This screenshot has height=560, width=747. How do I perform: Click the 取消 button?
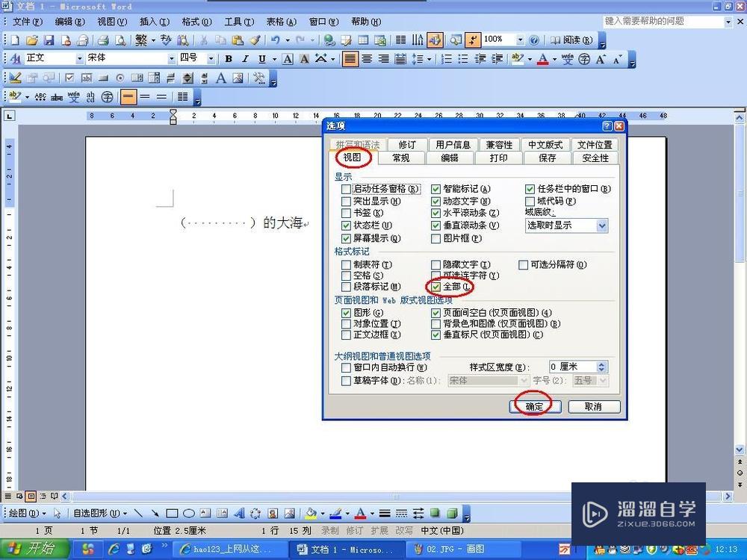click(594, 407)
